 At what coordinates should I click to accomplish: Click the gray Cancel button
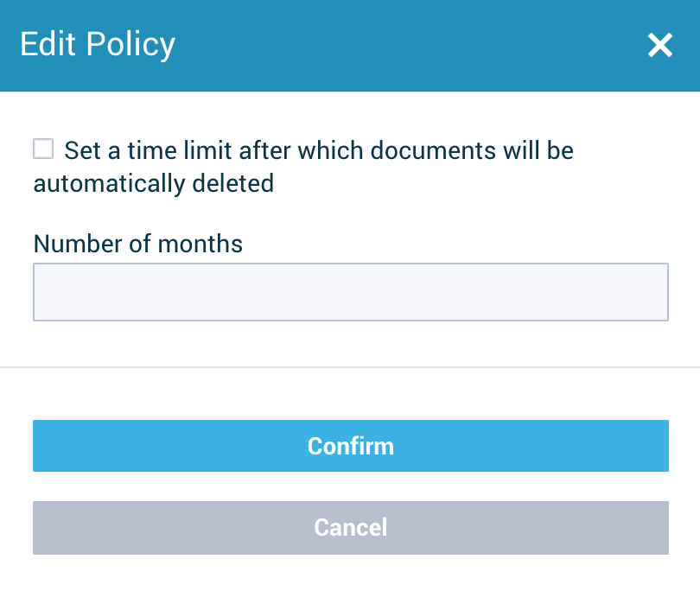(x=351, y=528)
